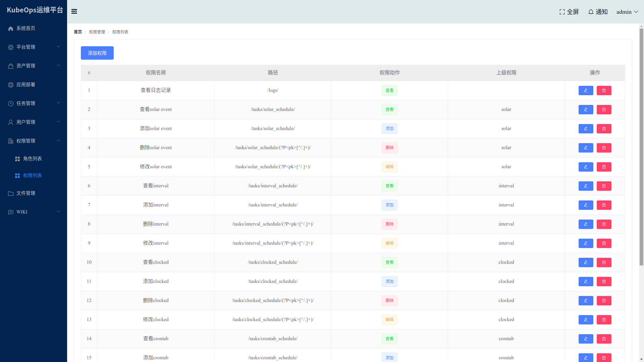Screen dimensions: 644x362
Task: Expand the WIKI sidebar menu
Action: point(34,212)
